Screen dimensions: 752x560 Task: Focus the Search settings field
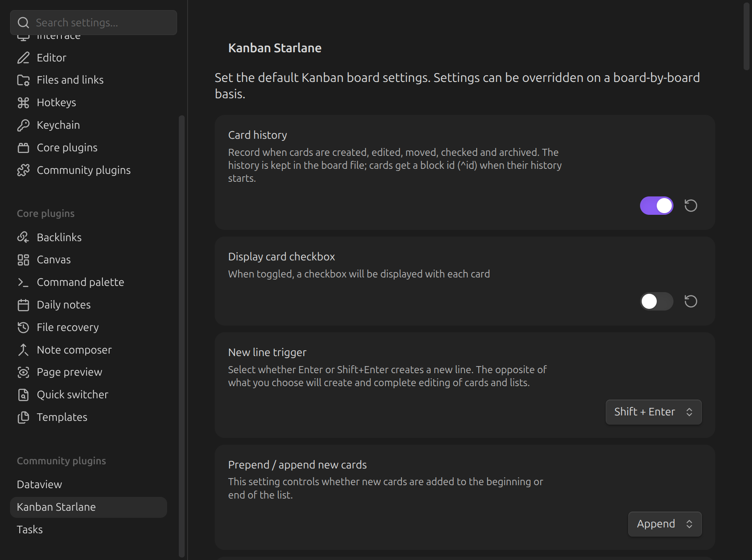click(94, 23)
